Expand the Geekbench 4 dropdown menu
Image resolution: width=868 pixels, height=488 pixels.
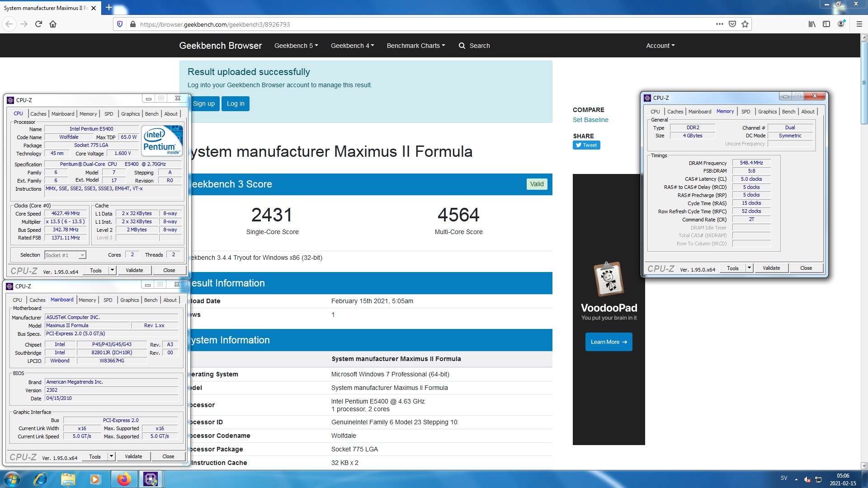tap(352, 46)
